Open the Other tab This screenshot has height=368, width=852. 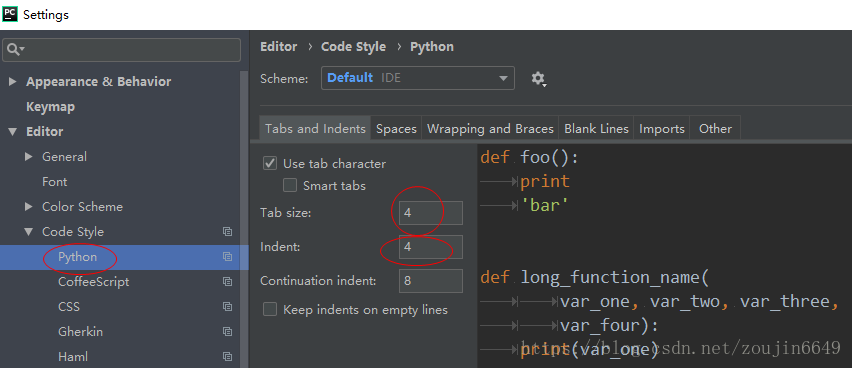coord(715,128)
